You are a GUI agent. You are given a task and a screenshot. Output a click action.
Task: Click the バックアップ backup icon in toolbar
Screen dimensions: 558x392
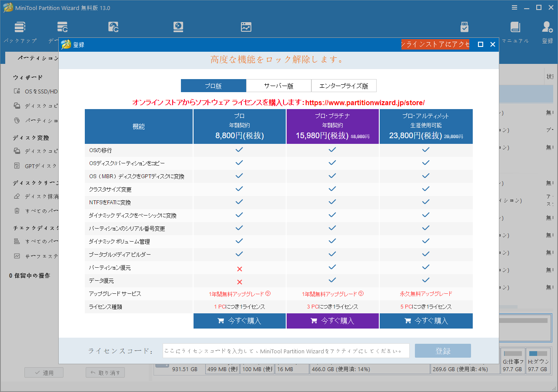20,27
